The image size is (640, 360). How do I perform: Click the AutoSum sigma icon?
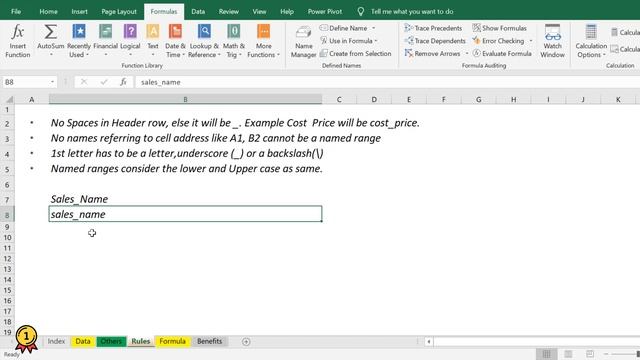51,32
